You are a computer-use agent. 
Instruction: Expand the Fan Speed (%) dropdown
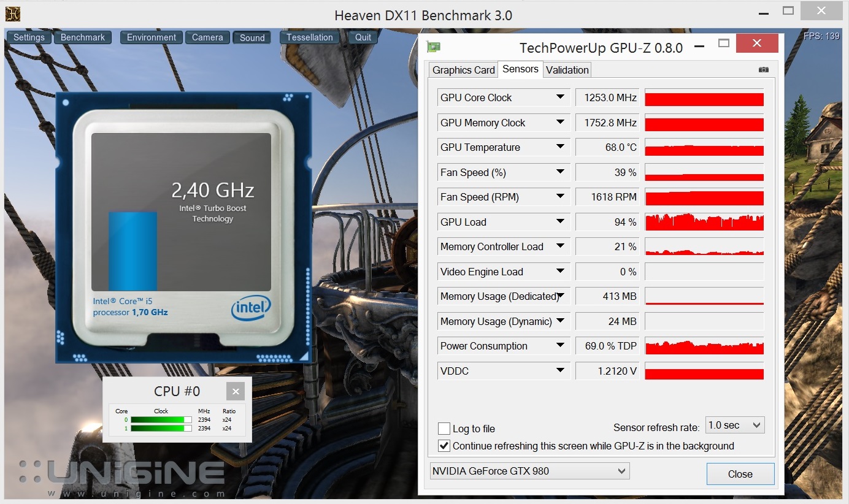tap(560, 172)
